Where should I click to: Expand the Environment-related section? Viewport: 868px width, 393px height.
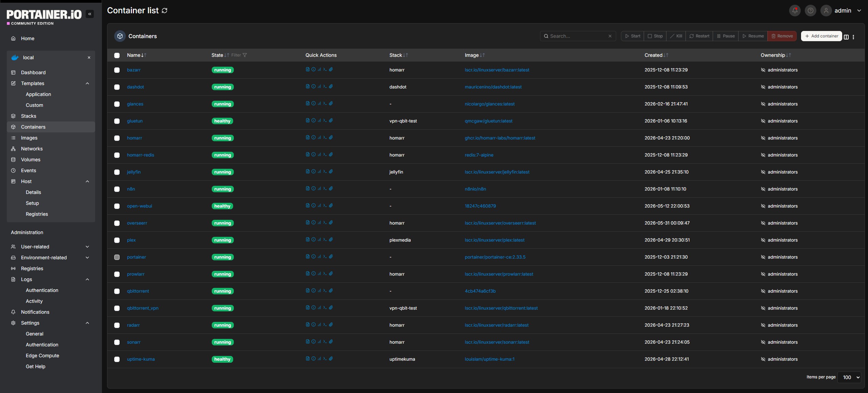pyautogui.click(x=87, y=258)
